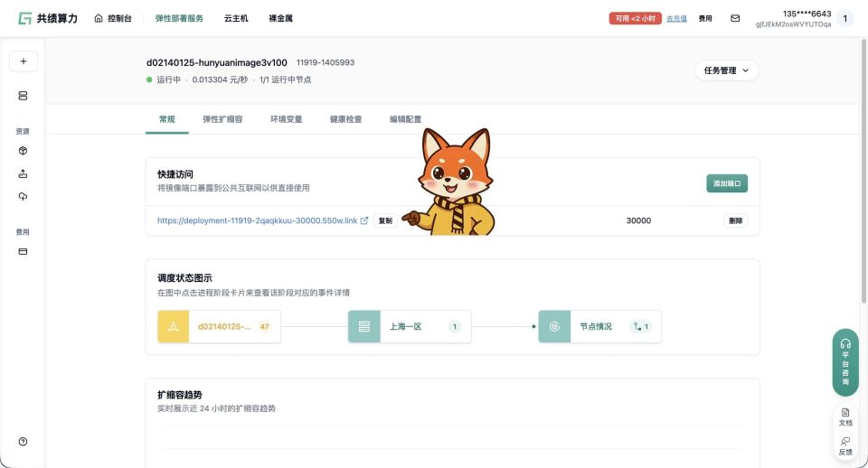Click the vertical page scrollbar
Screen dimensions: 868x468
pyautogui.click(x=863, y=172)
